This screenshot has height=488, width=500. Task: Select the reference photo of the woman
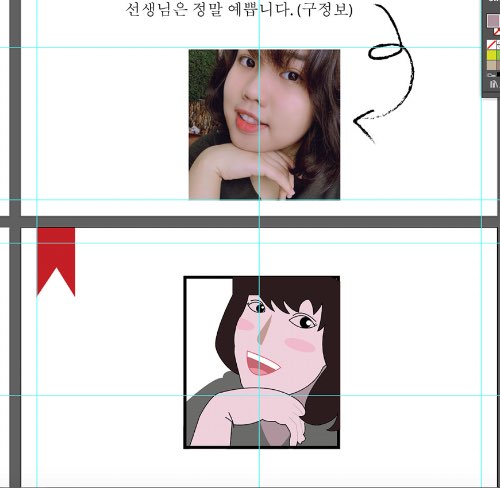pos(264,124)
